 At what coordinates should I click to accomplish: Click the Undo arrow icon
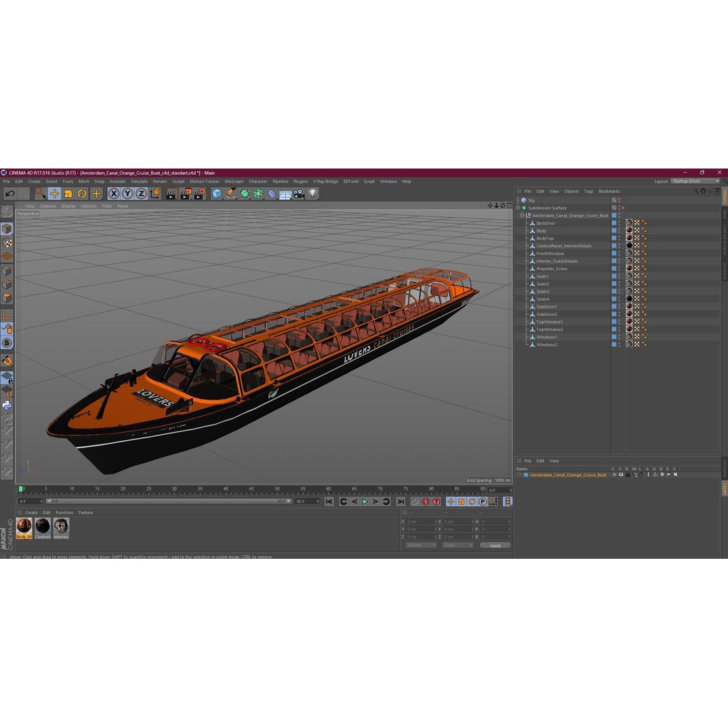9,193
